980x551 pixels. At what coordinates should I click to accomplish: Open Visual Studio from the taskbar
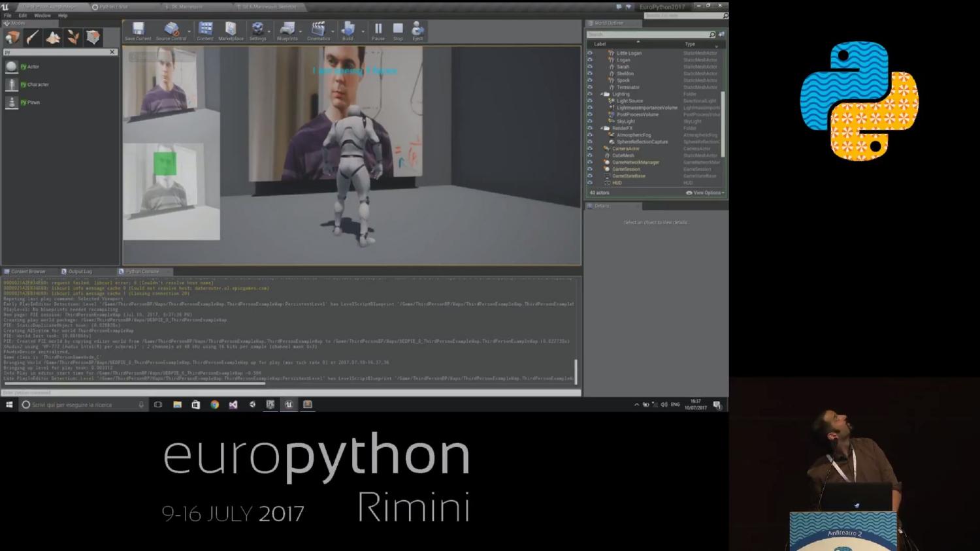233,405
